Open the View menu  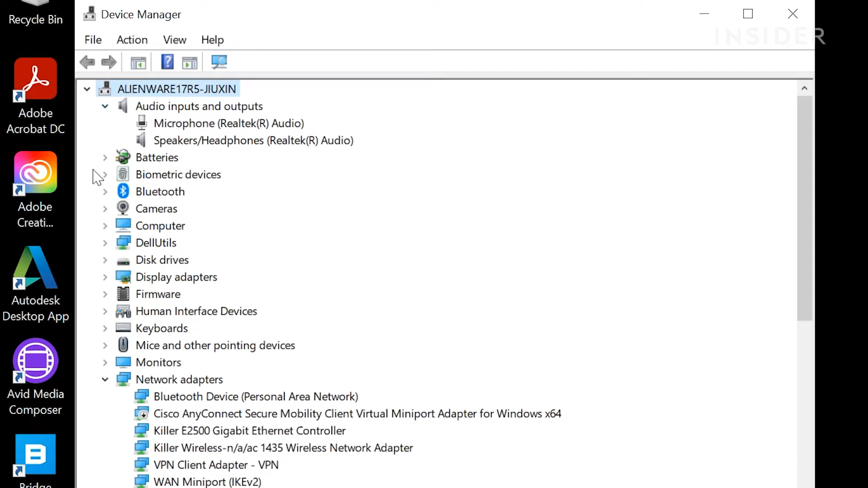click(x=175, y=39)
